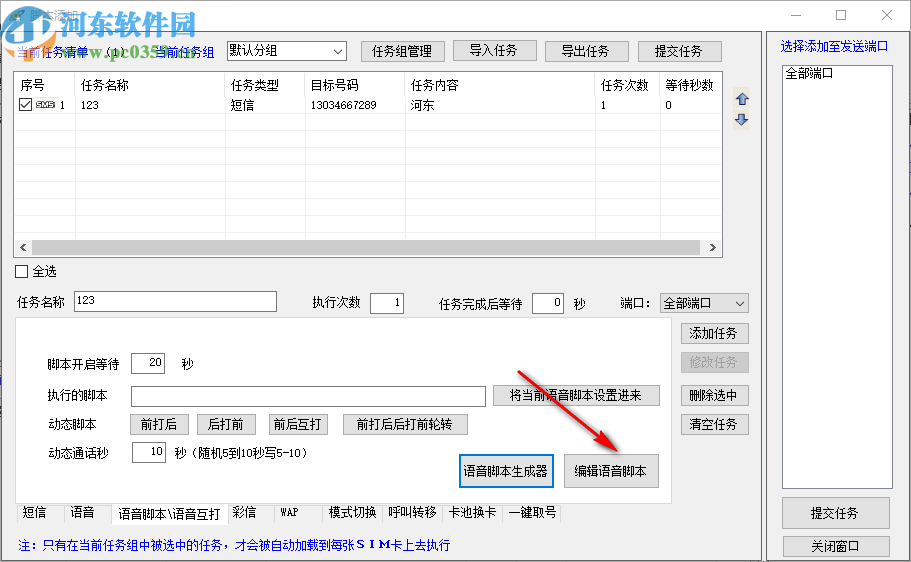Click 等待秒数 column header
The height and width of the screenshot is (562, 911).
click(691, 85)
